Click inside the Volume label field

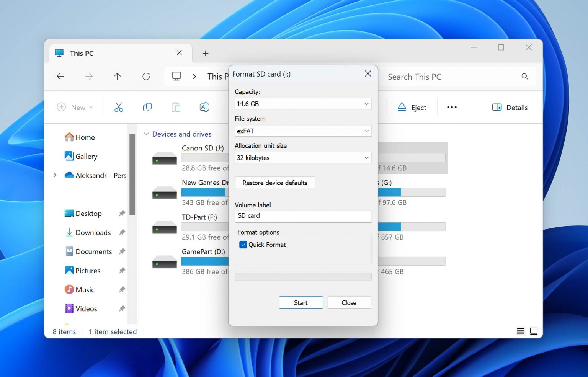click(302, 216)
